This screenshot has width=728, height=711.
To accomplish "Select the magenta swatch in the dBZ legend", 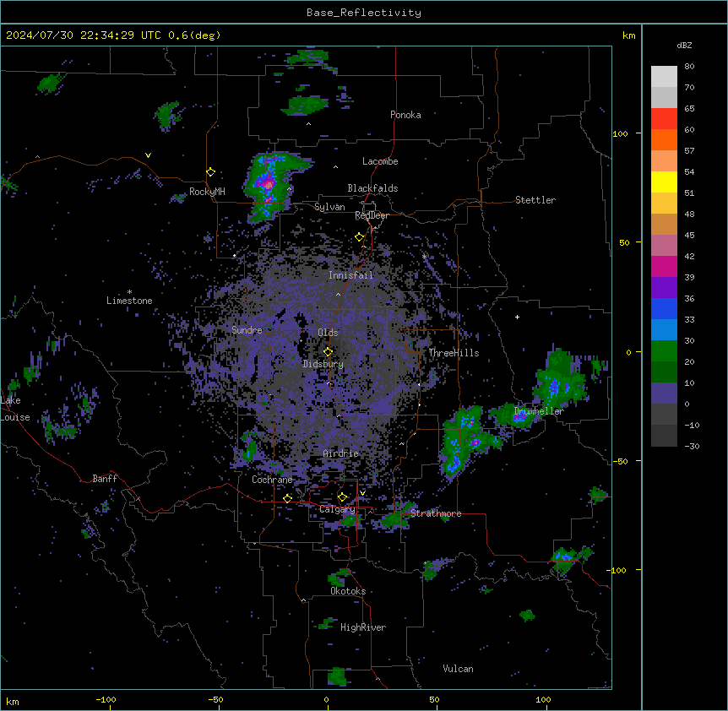I will pos(664,266).
